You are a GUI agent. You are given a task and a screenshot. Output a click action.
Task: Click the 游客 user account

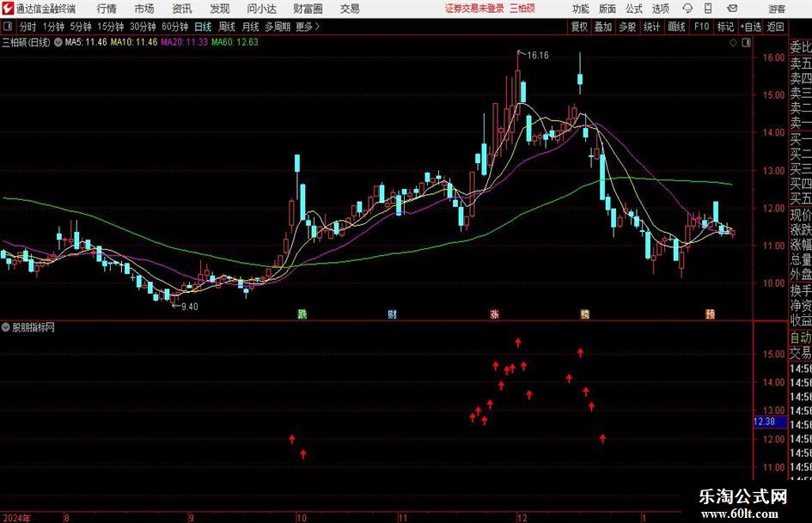click(x=777, y=9)
